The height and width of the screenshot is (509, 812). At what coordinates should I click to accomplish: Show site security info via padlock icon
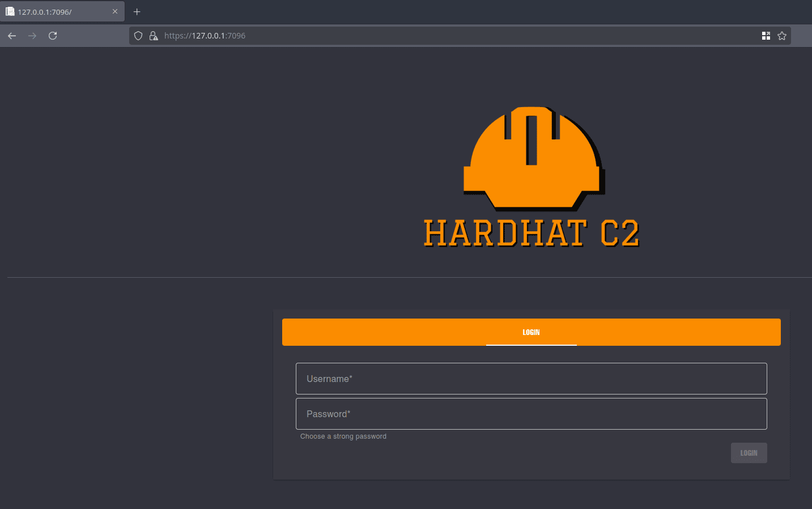(x=153, y=36)
